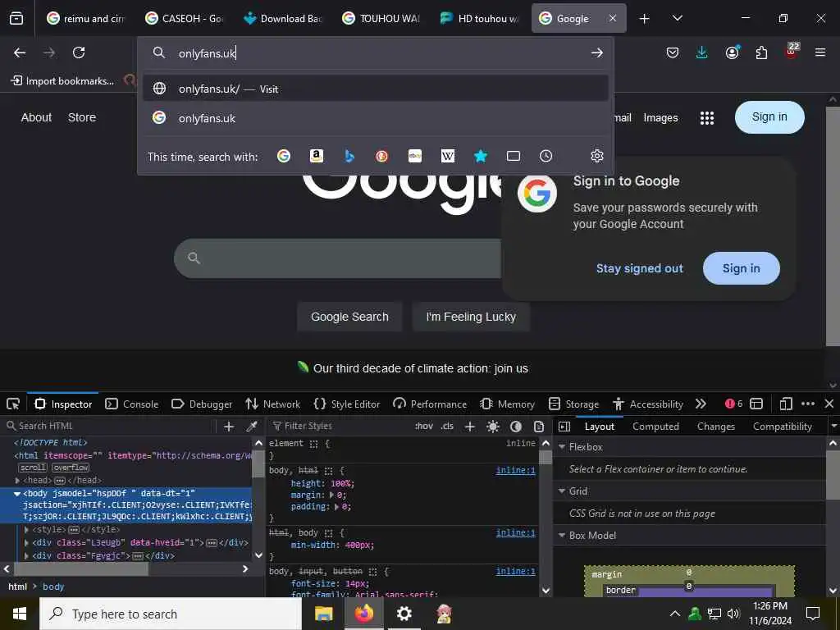Search open tabs via the tab icon
Image resolution: width=840 pixels, height=630 pixels.
514,156
